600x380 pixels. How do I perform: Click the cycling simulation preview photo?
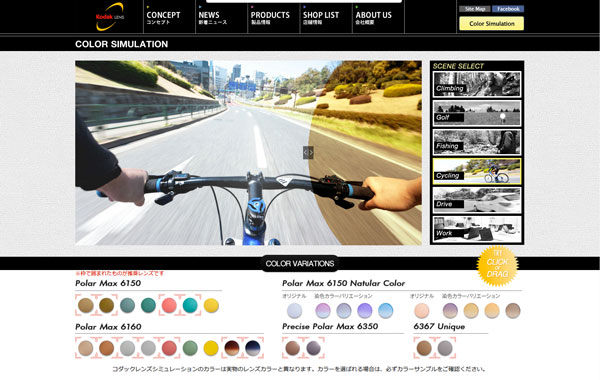248,153
